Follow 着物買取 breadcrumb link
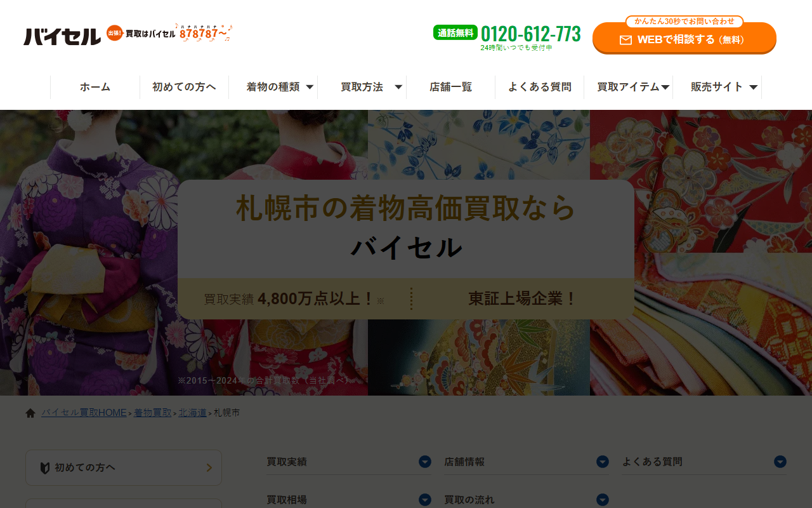The image size is (812, 508). point(152,413)
